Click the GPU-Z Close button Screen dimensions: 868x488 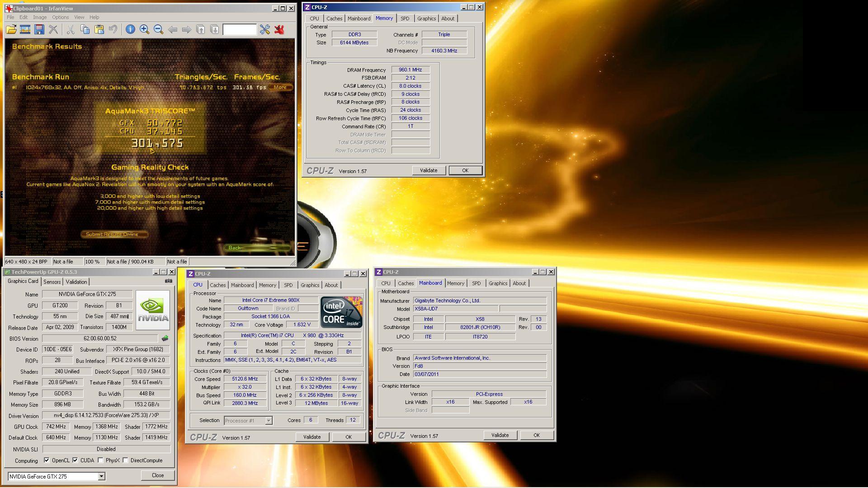158,475
